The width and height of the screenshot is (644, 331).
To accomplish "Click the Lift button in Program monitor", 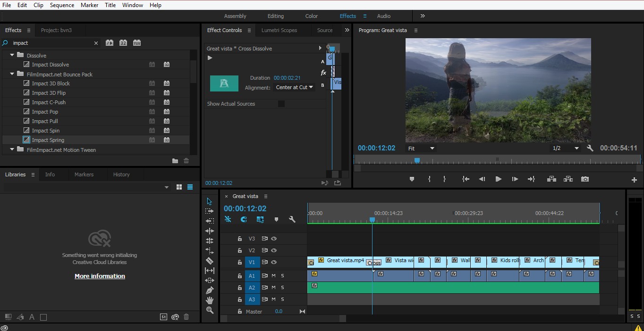I will point(551,179).
